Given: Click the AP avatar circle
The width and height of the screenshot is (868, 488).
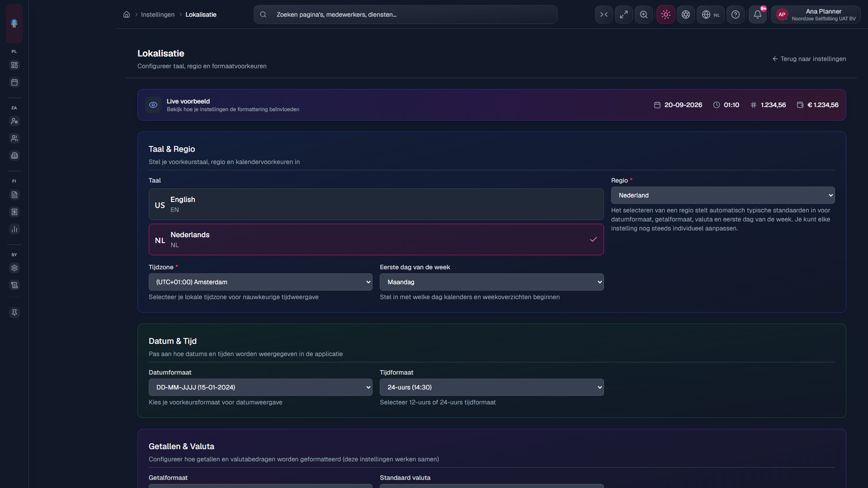Looking at the screenshot, I should (782, 14).
